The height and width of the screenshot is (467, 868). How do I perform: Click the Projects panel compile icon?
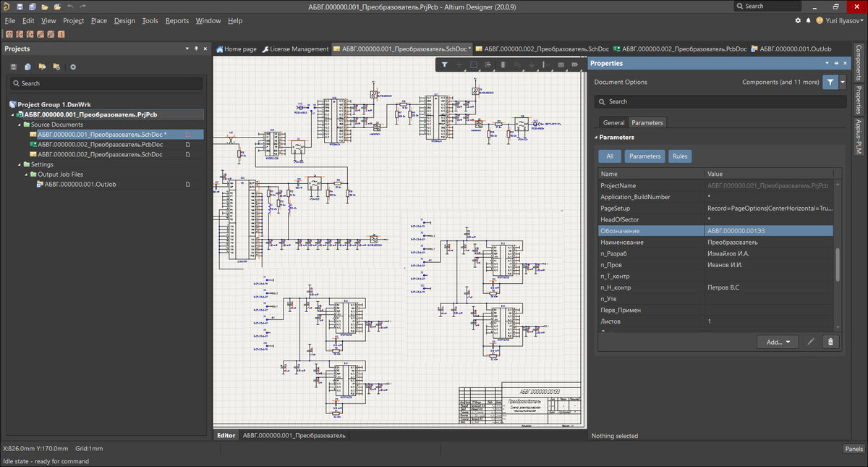[27, 67]
